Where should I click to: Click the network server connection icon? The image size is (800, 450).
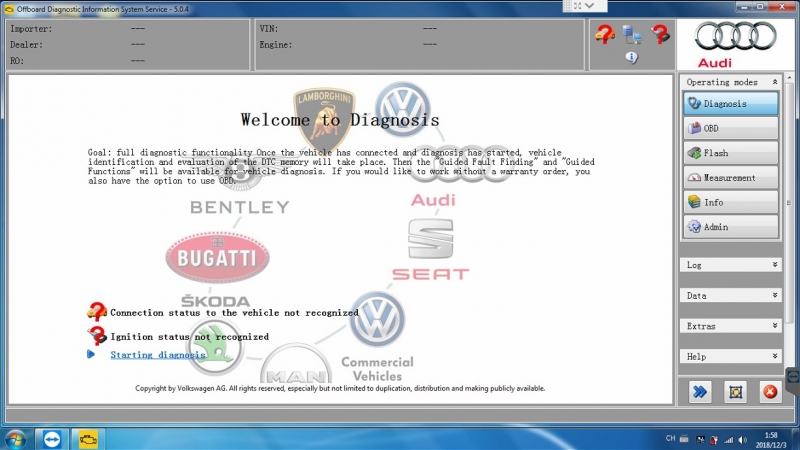tap(632, 35)
